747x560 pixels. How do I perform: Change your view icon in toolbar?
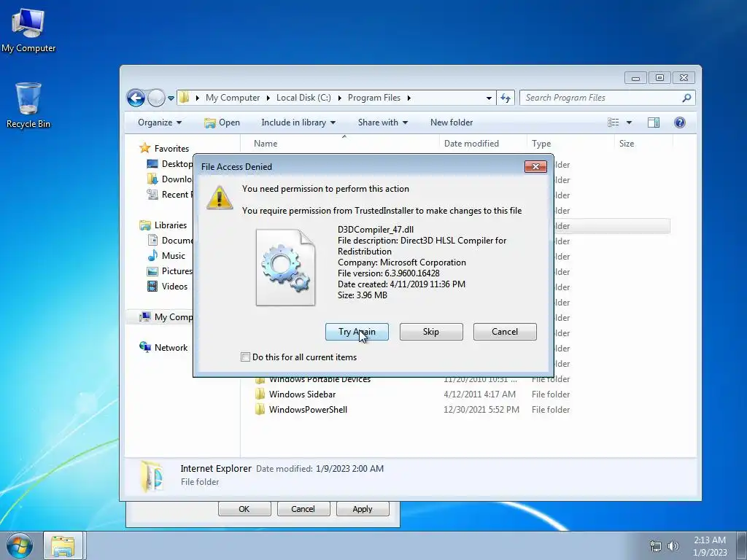coord(613,122)
